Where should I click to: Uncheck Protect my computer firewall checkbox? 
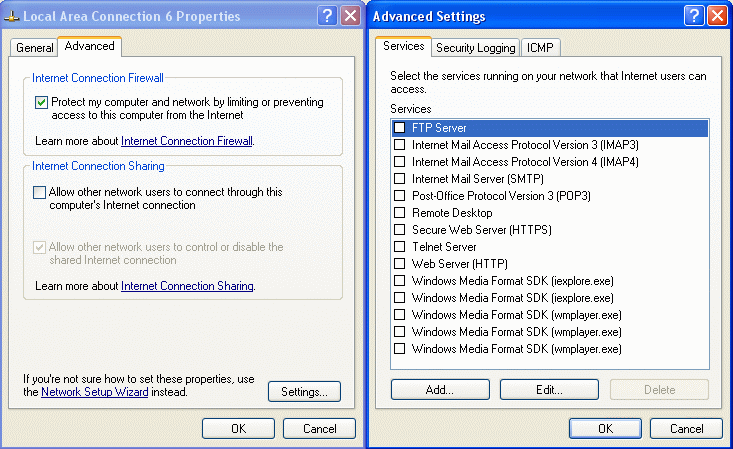pos(41,102)
